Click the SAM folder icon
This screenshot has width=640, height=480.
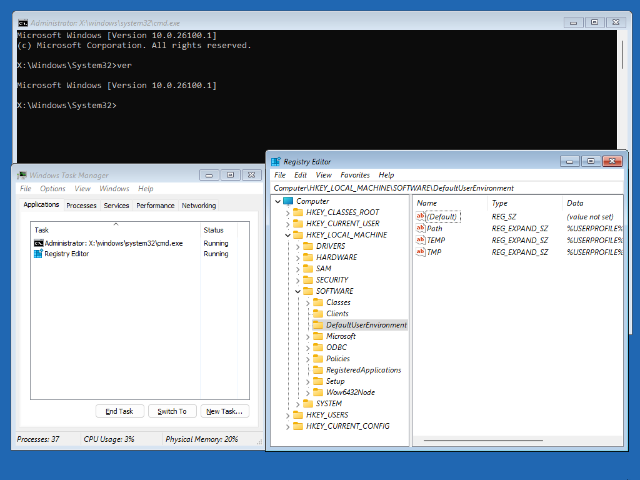pyautogui.click(x=309, y=269)
